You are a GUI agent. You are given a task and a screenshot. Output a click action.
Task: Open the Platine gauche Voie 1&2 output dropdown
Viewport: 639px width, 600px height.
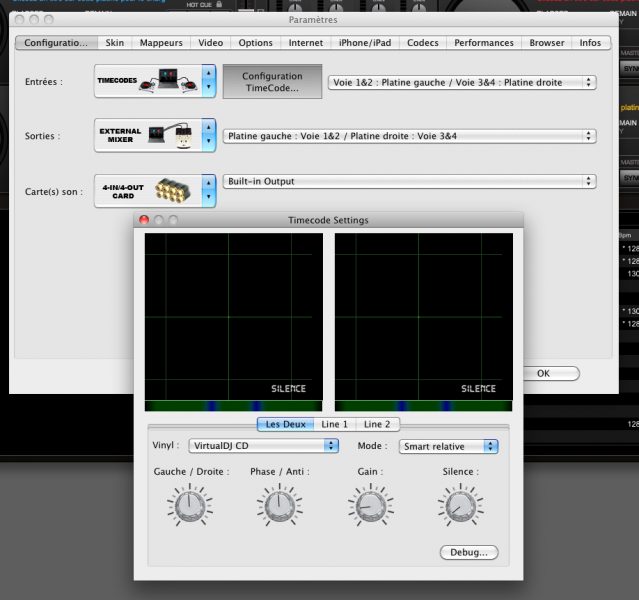pyautogui.click(x=410, y=136)
